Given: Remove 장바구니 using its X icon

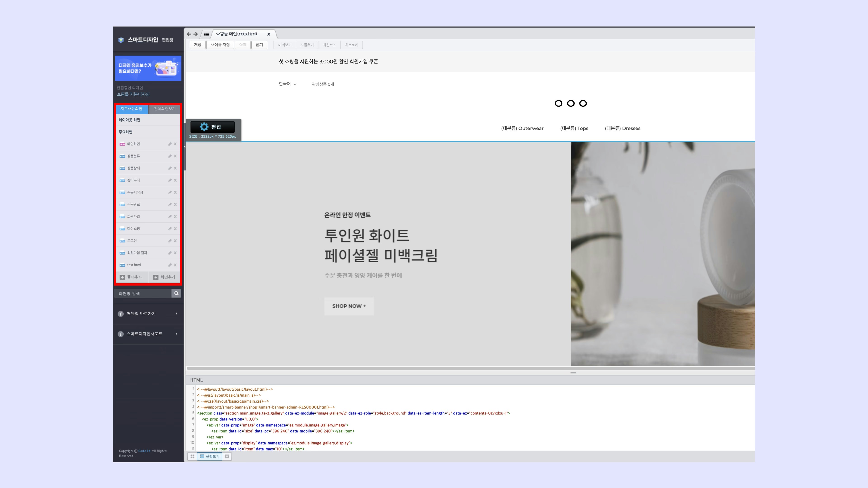Looking at the screenshot, I should pyautogui.click(x=175, y=180).
